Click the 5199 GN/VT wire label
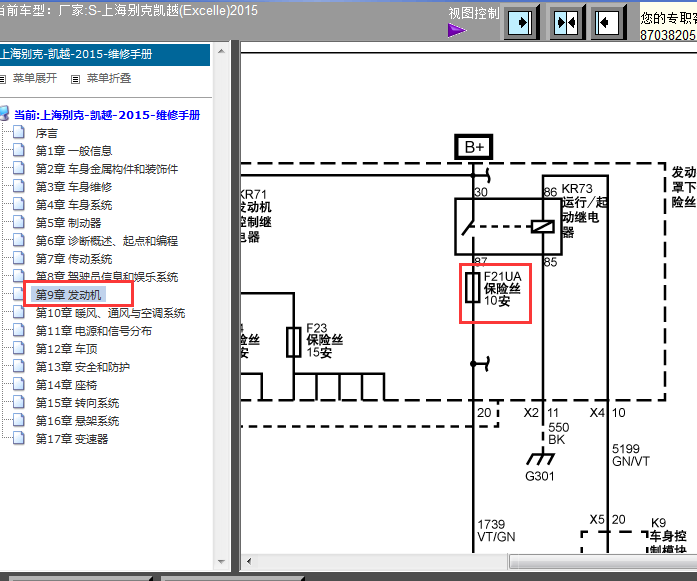This screenshot has width=697, height=581. [x=631, y=455]
